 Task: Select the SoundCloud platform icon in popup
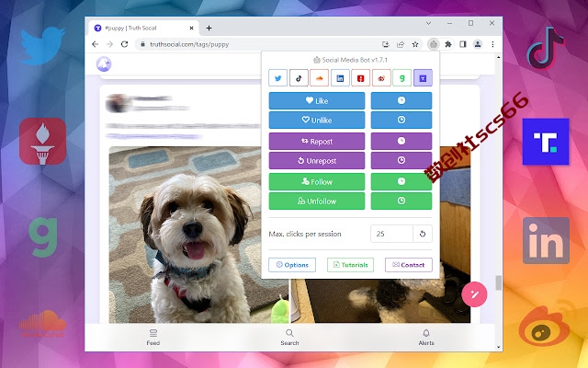tap(320, 78)
